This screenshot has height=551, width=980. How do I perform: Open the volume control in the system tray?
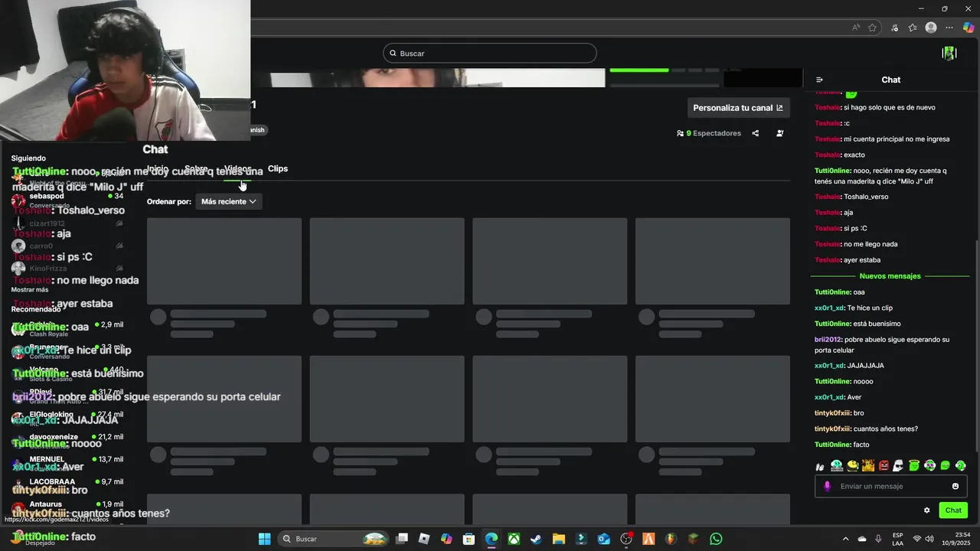929,539
